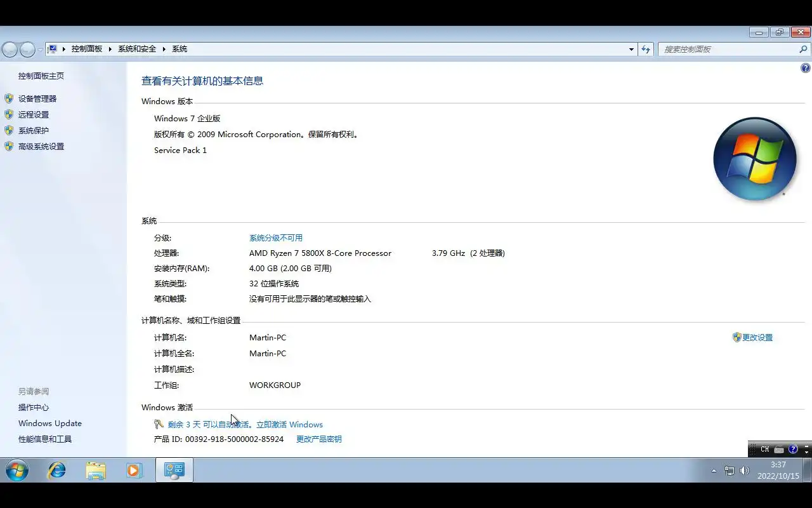Open language bar options down arrow
The width and height of the screenshot is (812, 508).
pyautogui.click(x=806, y=452)
